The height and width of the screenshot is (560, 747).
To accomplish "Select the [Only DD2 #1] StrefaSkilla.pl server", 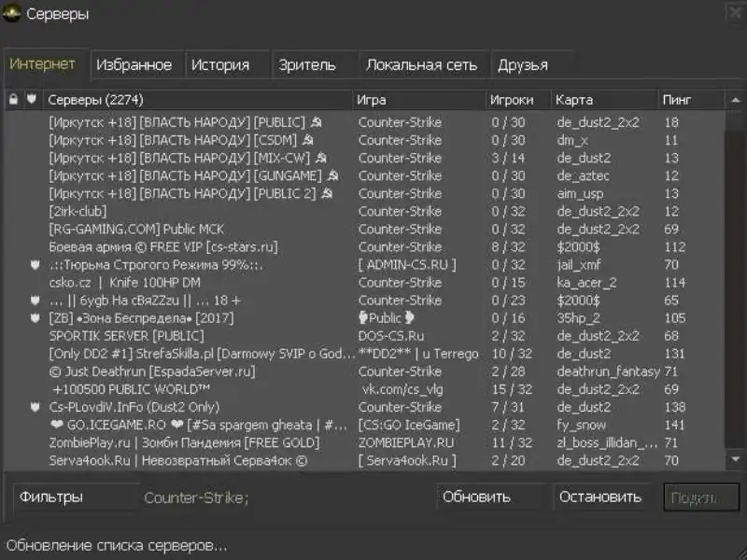I will (365, 354).
